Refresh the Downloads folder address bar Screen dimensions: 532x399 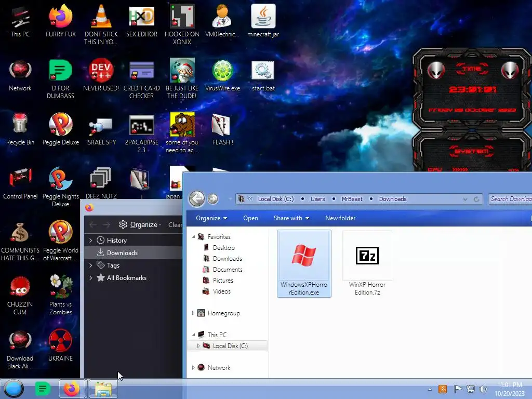[x=476, y=199]
